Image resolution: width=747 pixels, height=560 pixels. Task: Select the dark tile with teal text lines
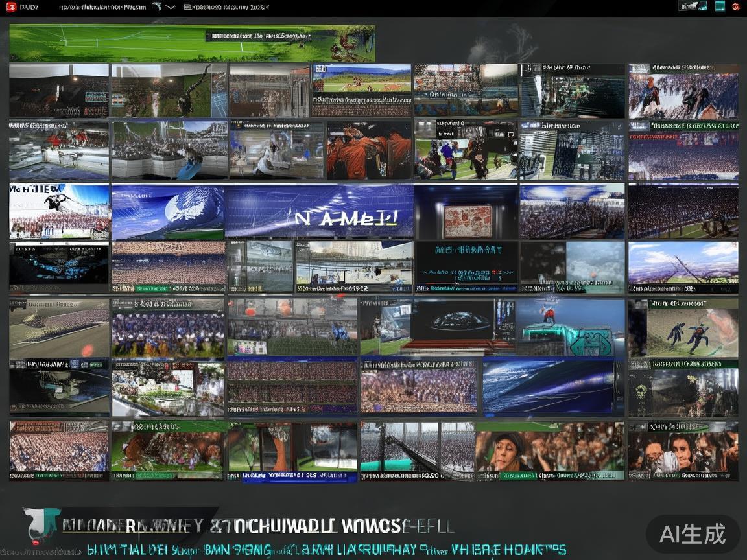467,266
